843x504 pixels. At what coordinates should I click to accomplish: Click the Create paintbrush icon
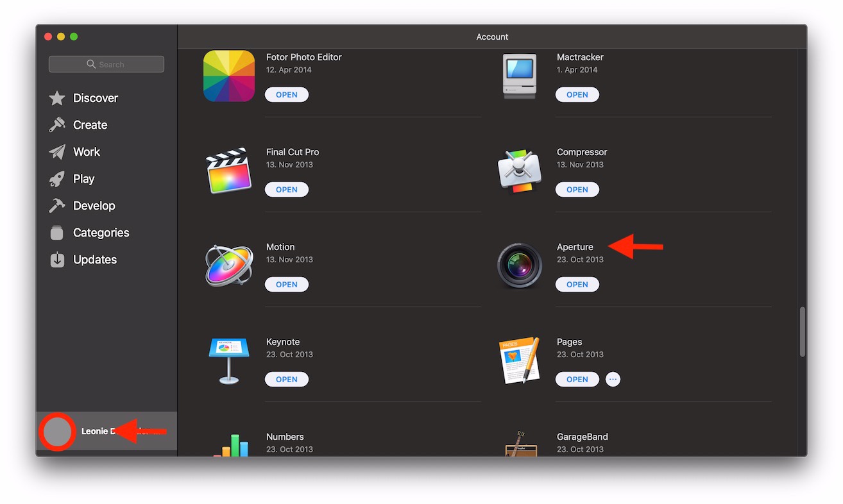57,125
